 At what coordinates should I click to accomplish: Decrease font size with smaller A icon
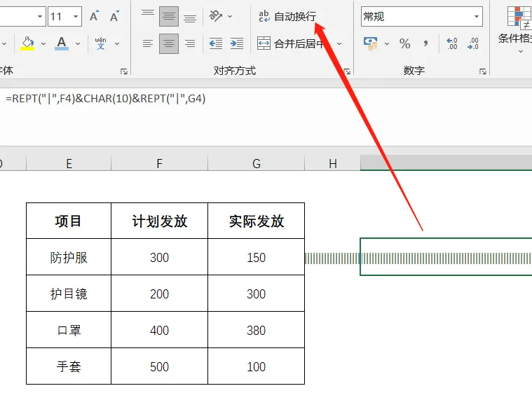pos(114,16)
